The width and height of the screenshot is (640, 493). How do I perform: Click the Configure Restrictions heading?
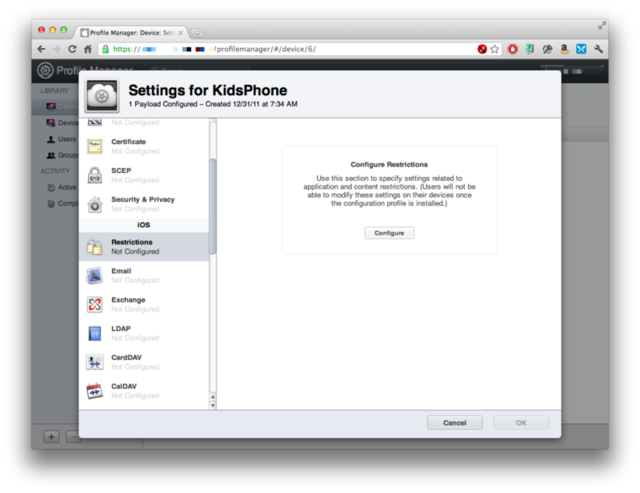pyautogui.click(x=389, y=164)
